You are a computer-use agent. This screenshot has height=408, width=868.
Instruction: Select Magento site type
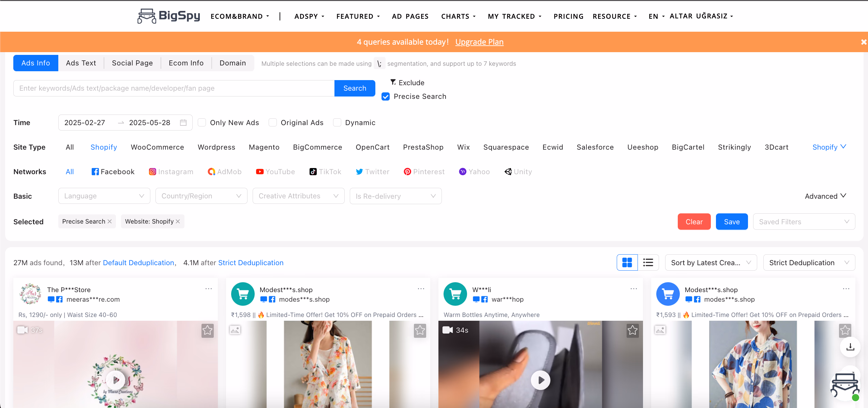tap(264, 147)
